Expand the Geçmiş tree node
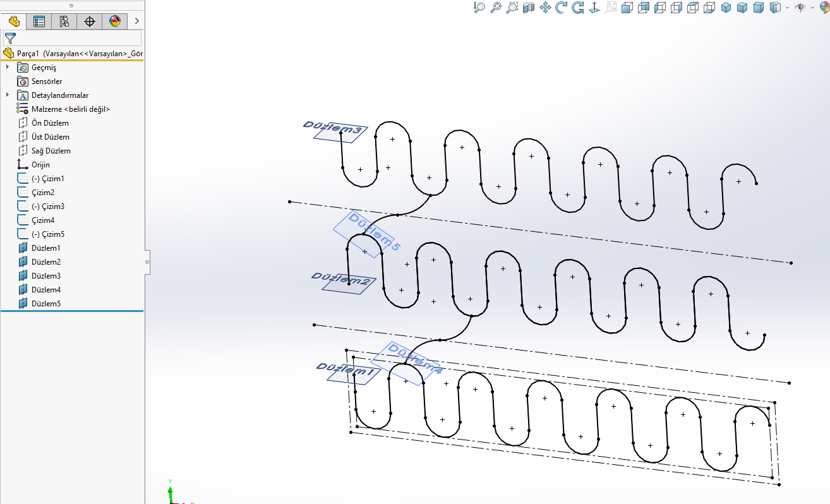The width and height of the screenshot is (830, 504). 8,67
